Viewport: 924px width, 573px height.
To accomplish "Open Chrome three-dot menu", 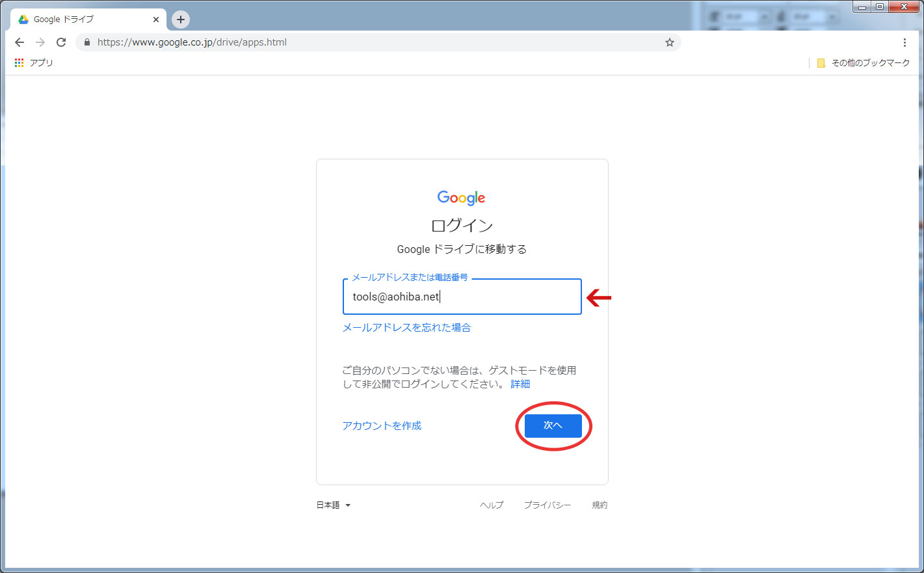I will (x=904, y=42).
